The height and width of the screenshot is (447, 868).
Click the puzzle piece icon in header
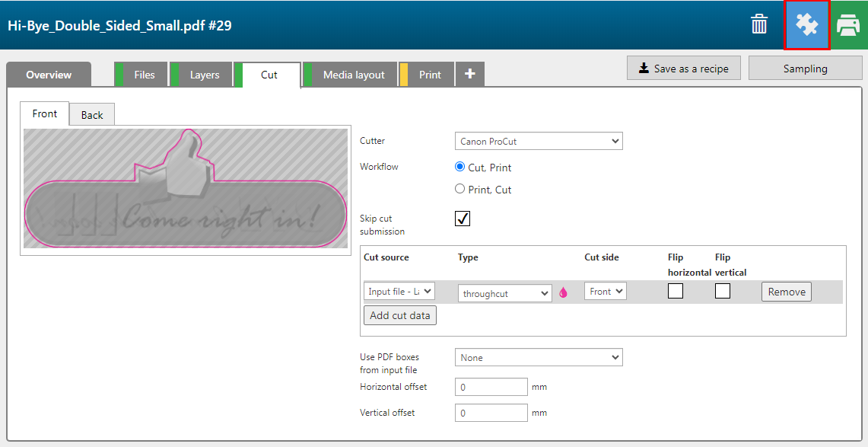tap(806, 25)
